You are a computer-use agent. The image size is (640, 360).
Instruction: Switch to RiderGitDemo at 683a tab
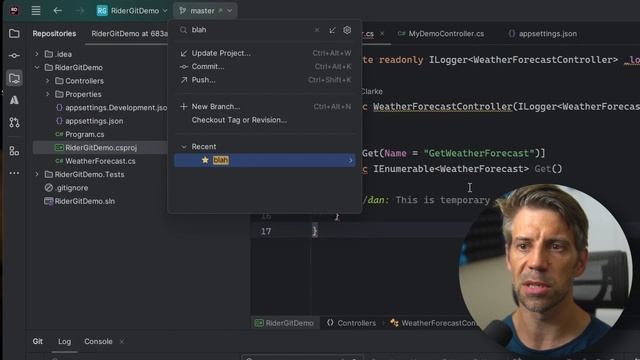(129, 34)
